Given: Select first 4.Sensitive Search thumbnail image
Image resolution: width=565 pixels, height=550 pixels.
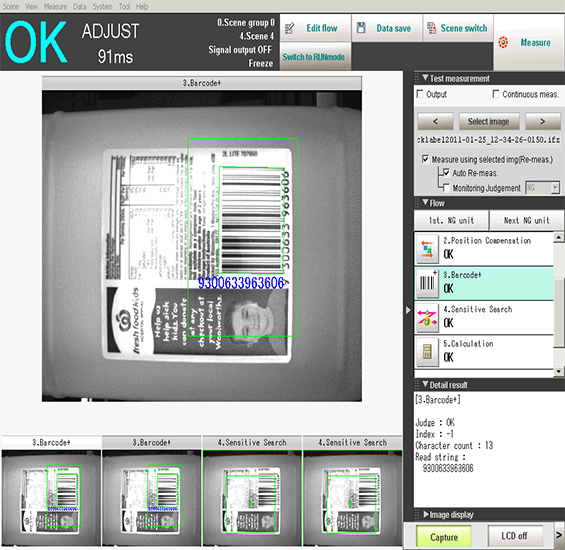Looking at the screenshot, I should (x=252, y=498).
